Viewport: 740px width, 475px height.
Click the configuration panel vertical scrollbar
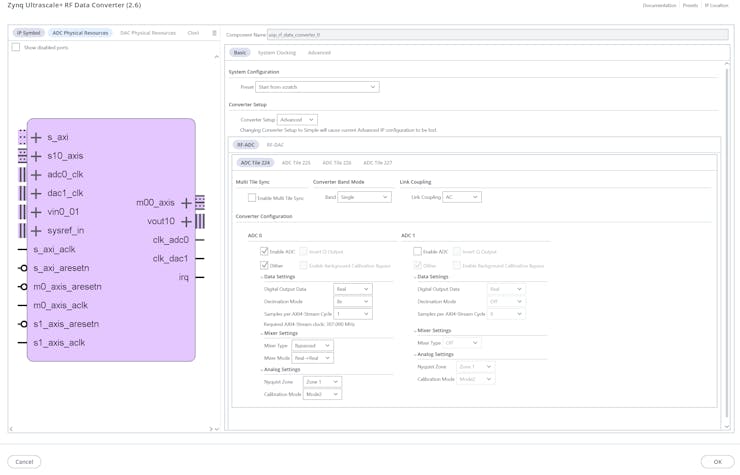coord(727,243)
